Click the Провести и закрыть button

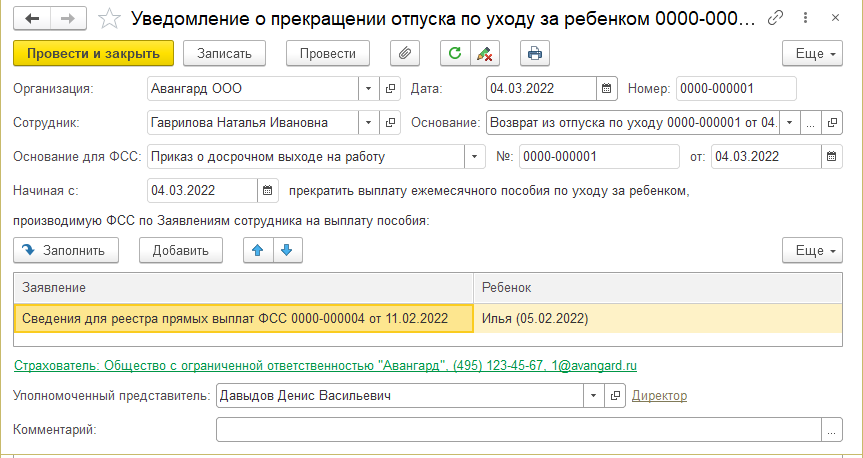point(94,53)
